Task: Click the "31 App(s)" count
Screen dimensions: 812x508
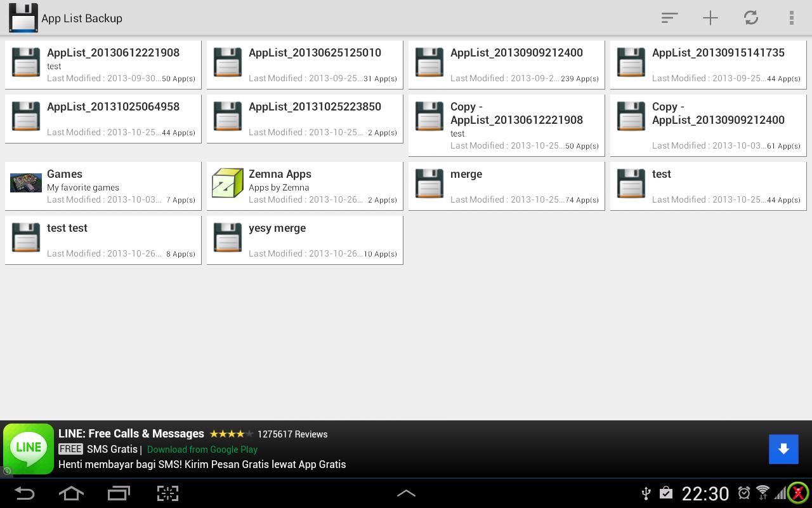Action: [380, 79]
